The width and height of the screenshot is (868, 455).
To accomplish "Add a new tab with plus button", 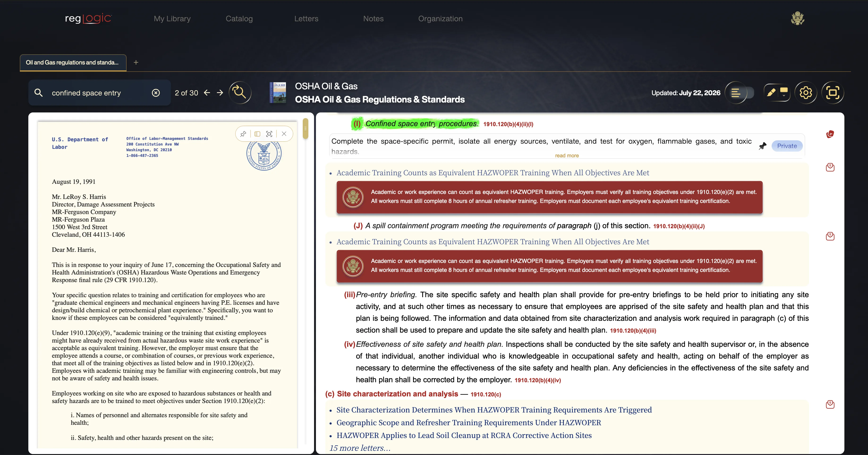I will (136, 62).
